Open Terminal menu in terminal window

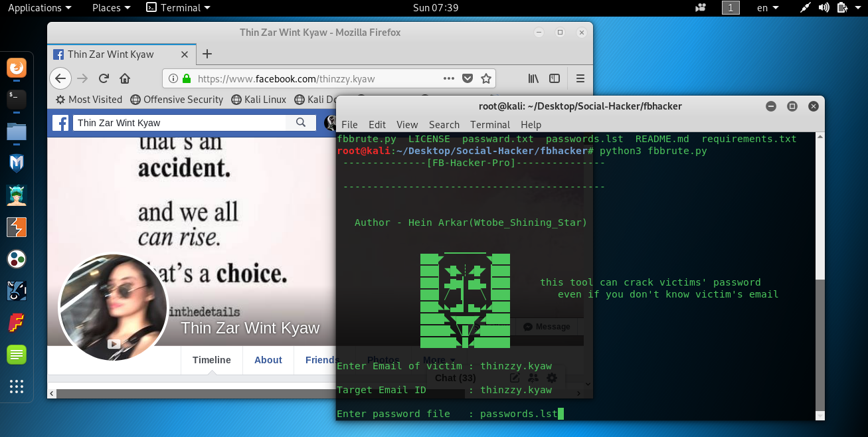coord(490,125)
